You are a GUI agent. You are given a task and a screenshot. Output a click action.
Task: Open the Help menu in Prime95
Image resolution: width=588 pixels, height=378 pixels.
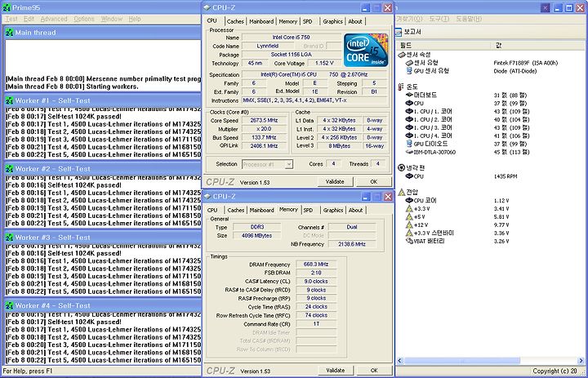[135, 19]
